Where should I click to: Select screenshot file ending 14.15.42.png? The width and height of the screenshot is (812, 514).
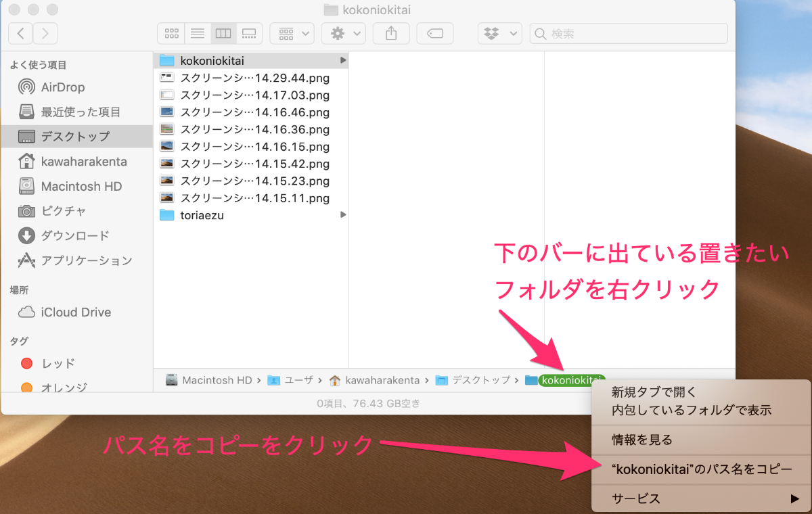click(x=251, y=164)
